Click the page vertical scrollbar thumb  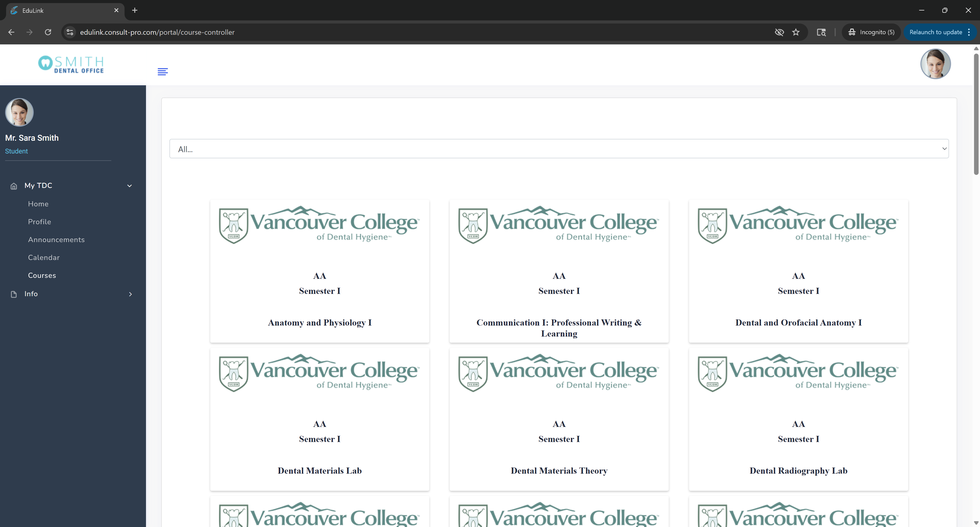tap(976, 114)
